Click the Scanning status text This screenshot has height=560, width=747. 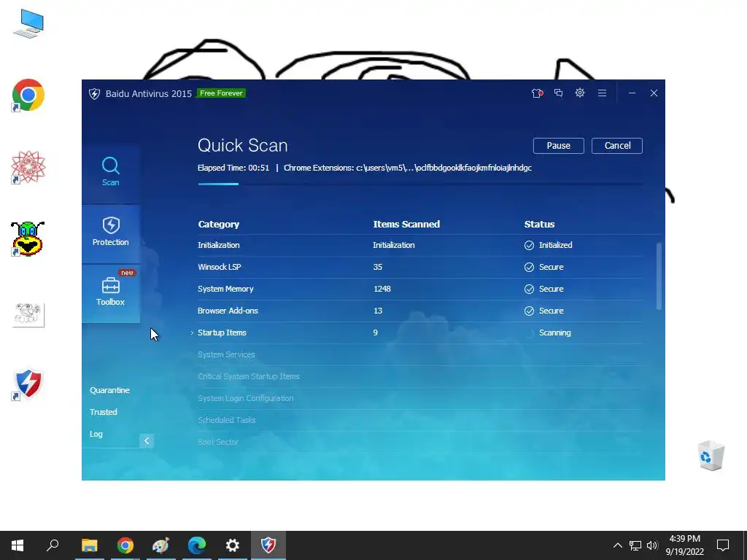(x=555, y=332)
